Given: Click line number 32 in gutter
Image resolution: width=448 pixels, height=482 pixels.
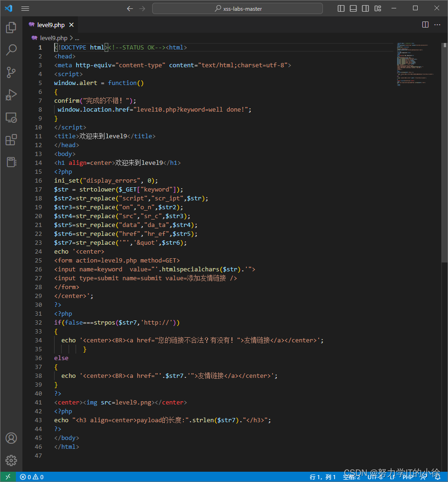Looking at the screenshot, I should 38,323.
